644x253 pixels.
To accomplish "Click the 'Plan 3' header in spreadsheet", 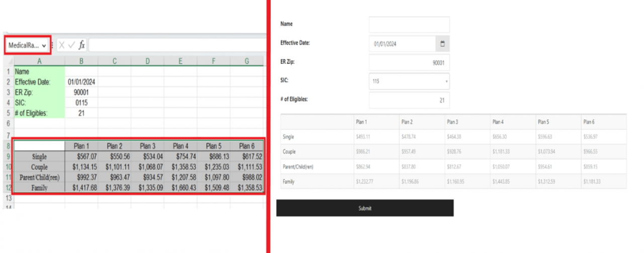I will click(x=147, y=146).
